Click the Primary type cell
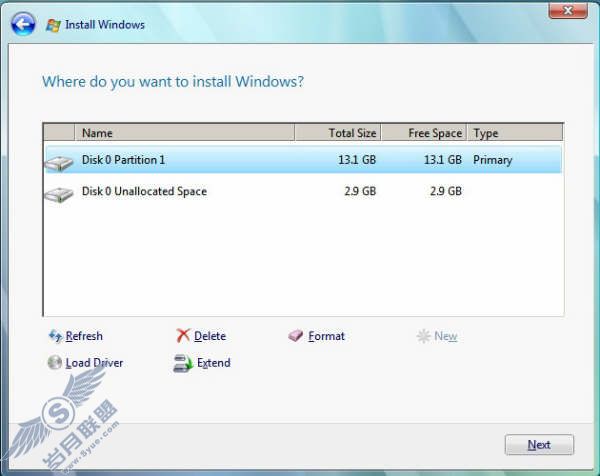 pyautogui.click(x=492, y=160)
